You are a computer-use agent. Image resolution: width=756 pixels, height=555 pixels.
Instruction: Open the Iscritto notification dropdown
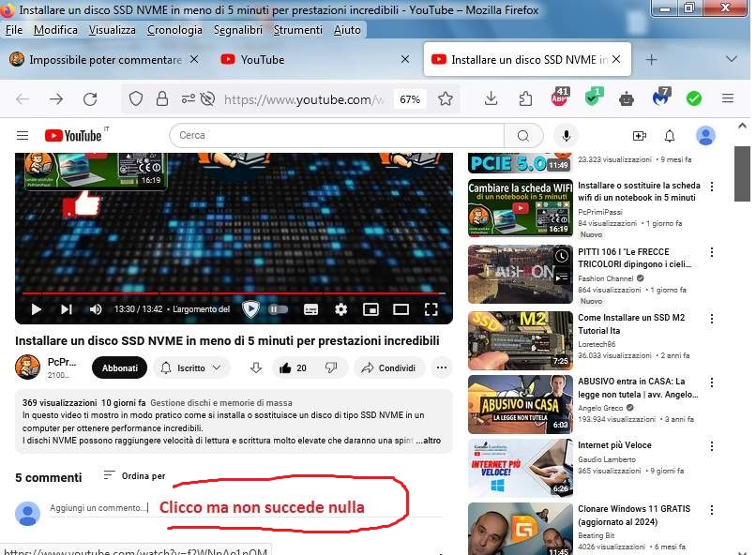click(x=192, y=368)
